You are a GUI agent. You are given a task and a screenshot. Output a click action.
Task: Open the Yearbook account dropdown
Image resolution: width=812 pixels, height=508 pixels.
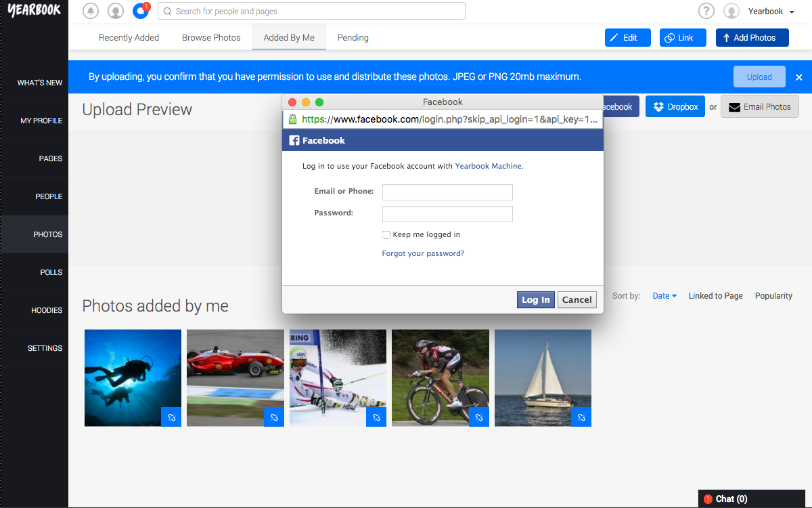771,12
